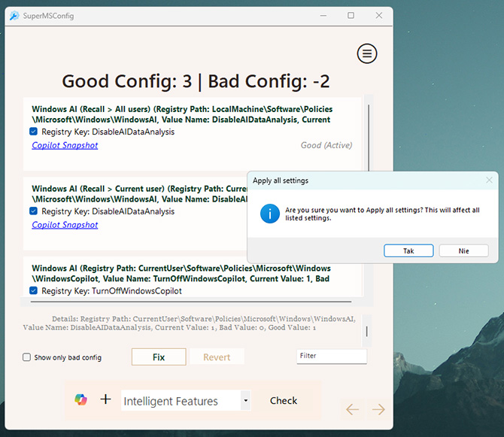The width and height of the screenshot is (504, 437).
Task: Select the Windows AI Recall Current user heading
Action: click(x=139, y=194)
